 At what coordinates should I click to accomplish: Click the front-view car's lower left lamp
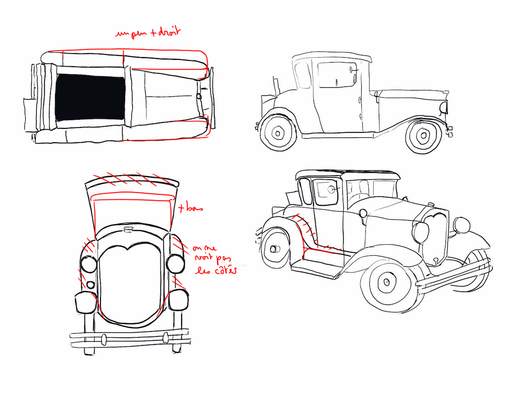coord(84,302)
